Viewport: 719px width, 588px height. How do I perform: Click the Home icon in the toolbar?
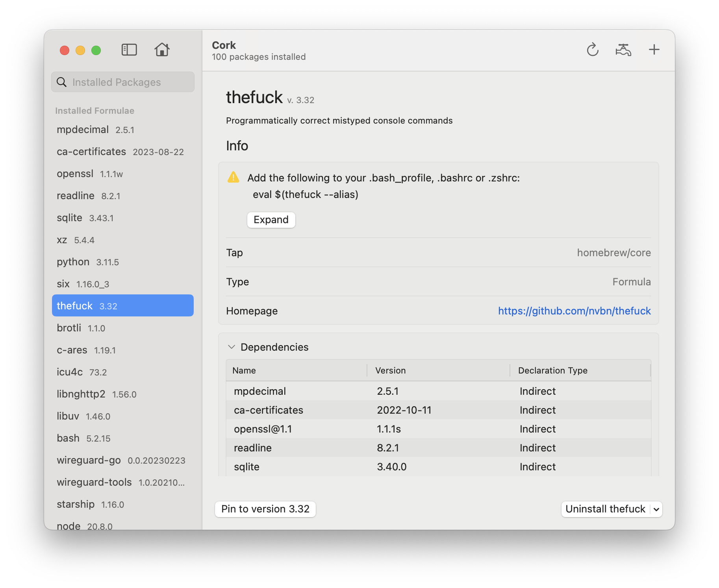[162, 50]
